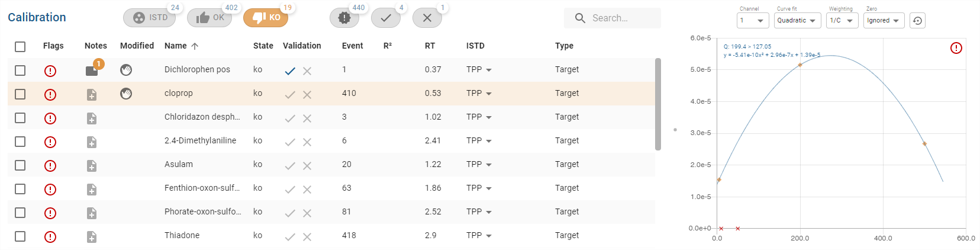Reject validation for 2.4-Dimethylaniline
980x250 pixels.
(x=307, y=142)
